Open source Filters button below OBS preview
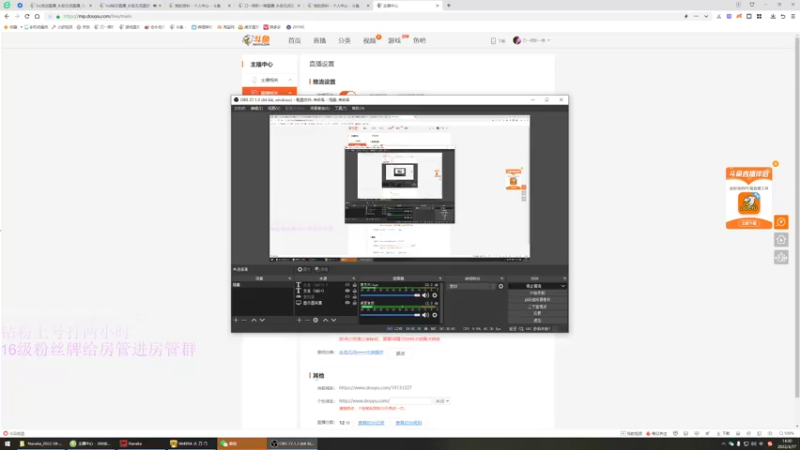The width and height of the screenshot is (800, 450). click(321, 269)
